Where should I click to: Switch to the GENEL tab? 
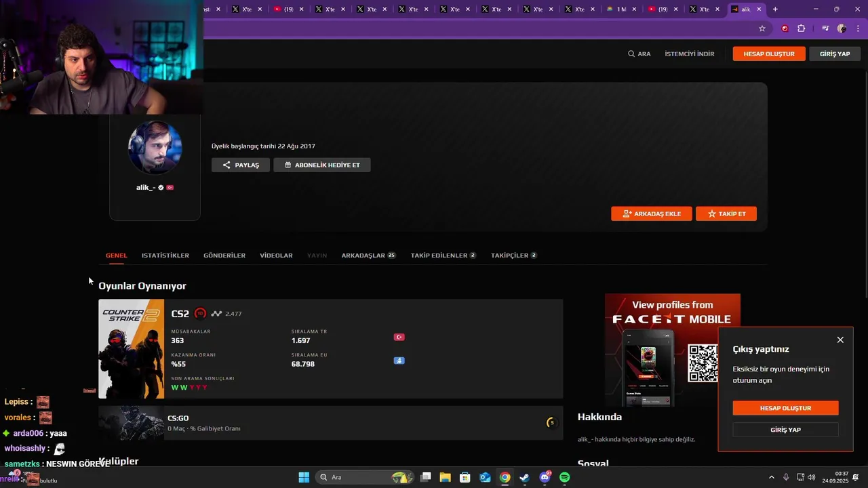tap(116, 256)
